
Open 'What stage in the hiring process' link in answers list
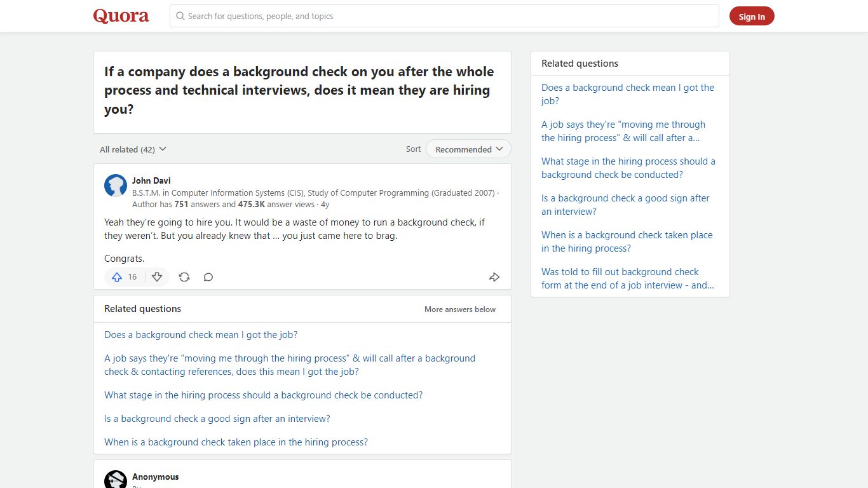pyautogui.click(x=263, y=395)
